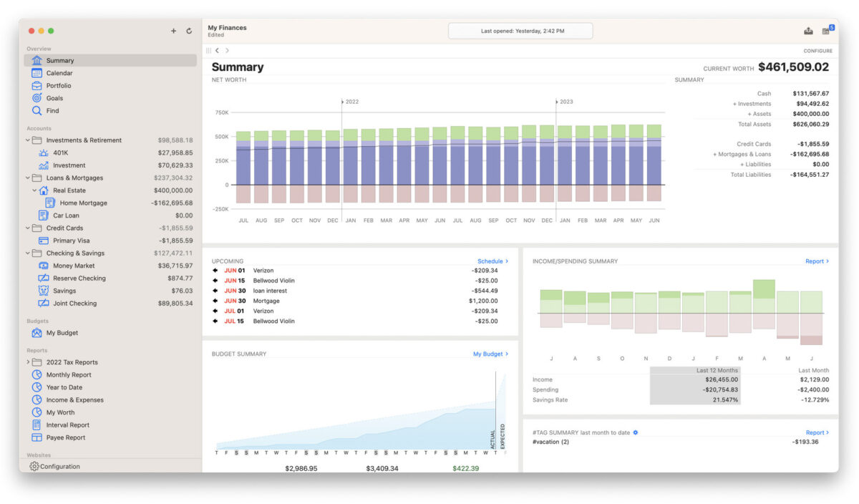Click the sidebar divider handle near arrows
The image size is (859, 504).
[x=208, y=51]
